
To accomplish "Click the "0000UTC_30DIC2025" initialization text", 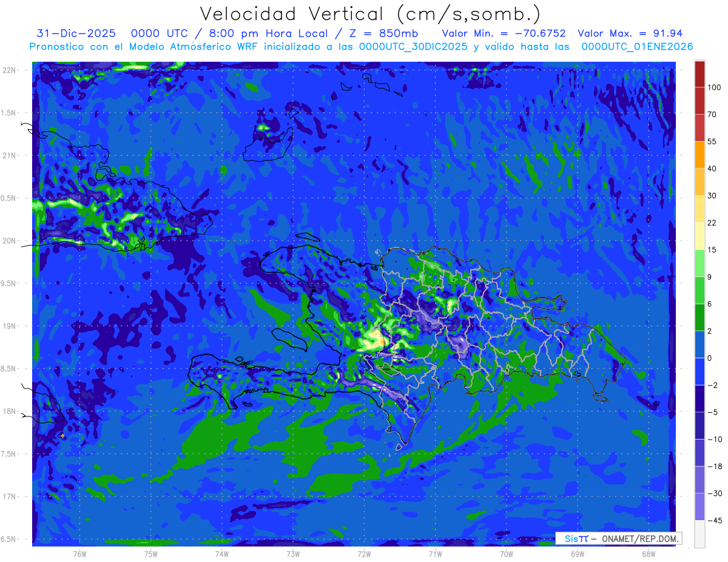I will tap(414, 47).
